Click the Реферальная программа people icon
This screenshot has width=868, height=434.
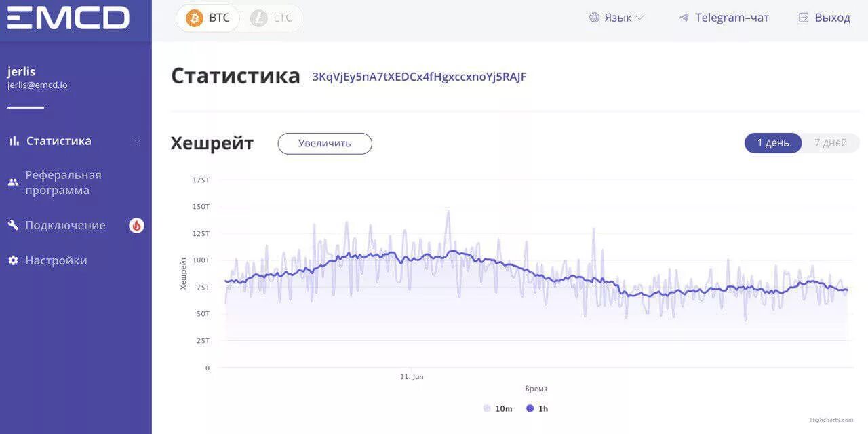pyautogui.click(x=13, y=182)
